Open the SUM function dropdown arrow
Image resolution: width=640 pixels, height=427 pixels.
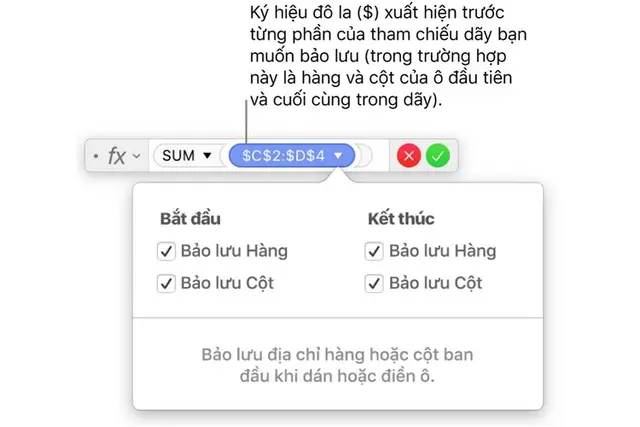point(207,155)
